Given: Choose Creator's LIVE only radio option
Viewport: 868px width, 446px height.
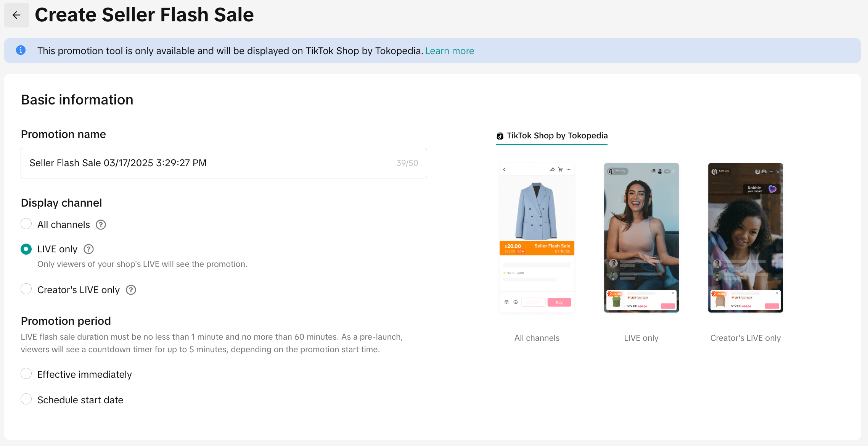Looking at the screenshot, I should [x=26, y=289].
